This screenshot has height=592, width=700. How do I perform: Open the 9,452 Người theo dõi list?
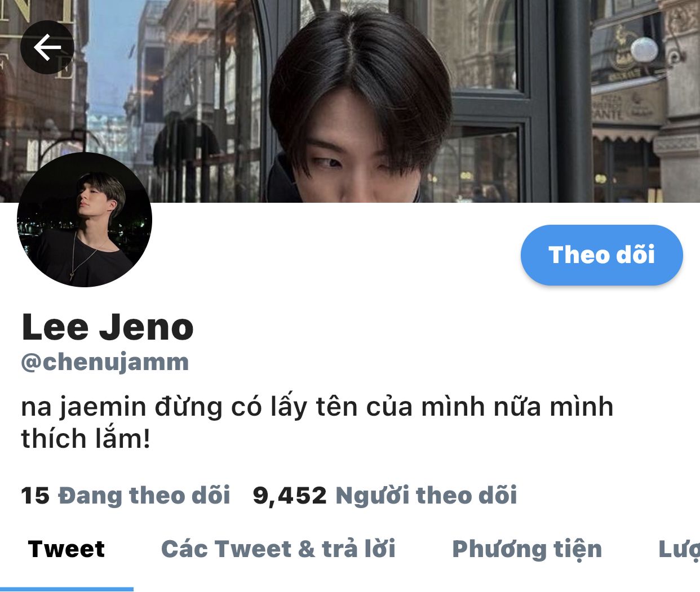click(x=385, y=496)
